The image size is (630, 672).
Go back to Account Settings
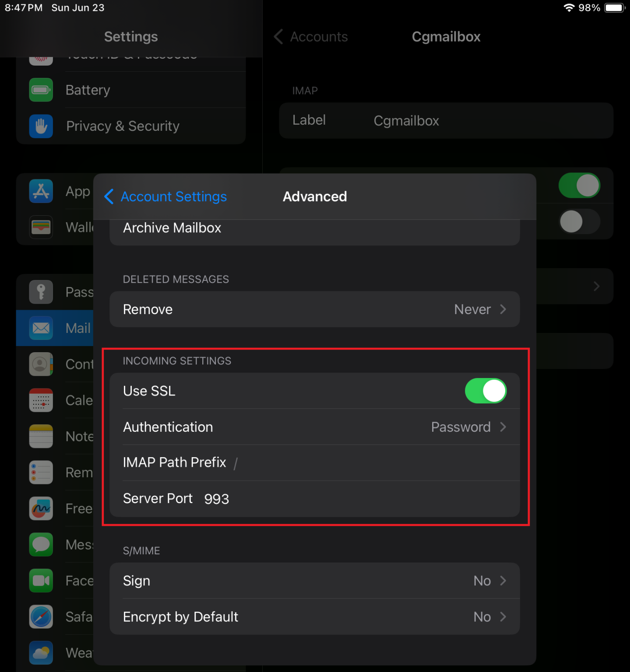pyautogui.click(x=165, y=196)
